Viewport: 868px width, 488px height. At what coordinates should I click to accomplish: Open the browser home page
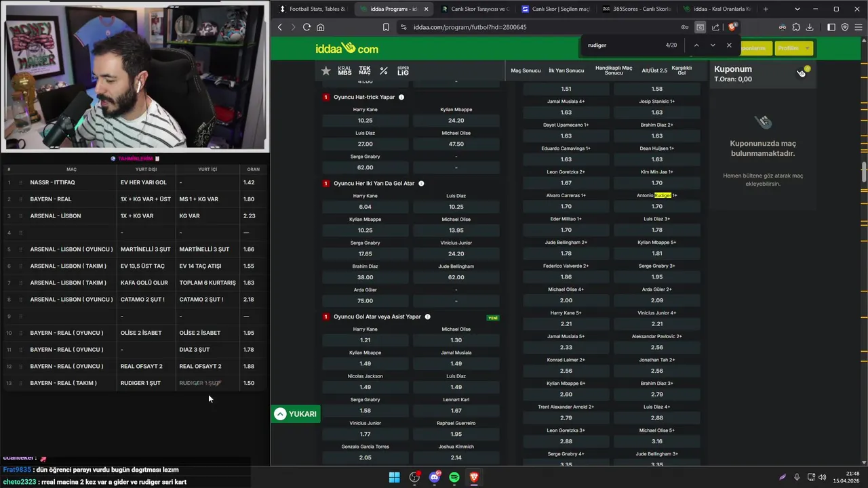[x=320, y=27]
